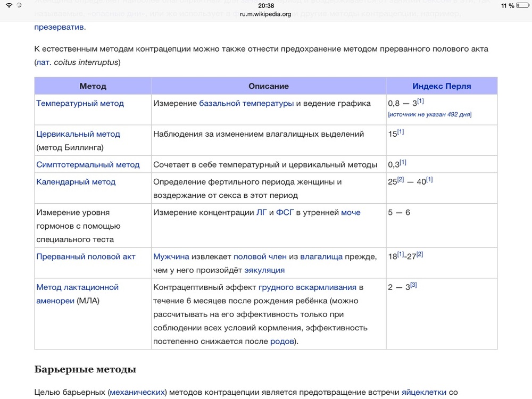This screenshot has height=399, width=532.
Task: Open the 'Симптотермальный метод' link
Action: point(88,164)
